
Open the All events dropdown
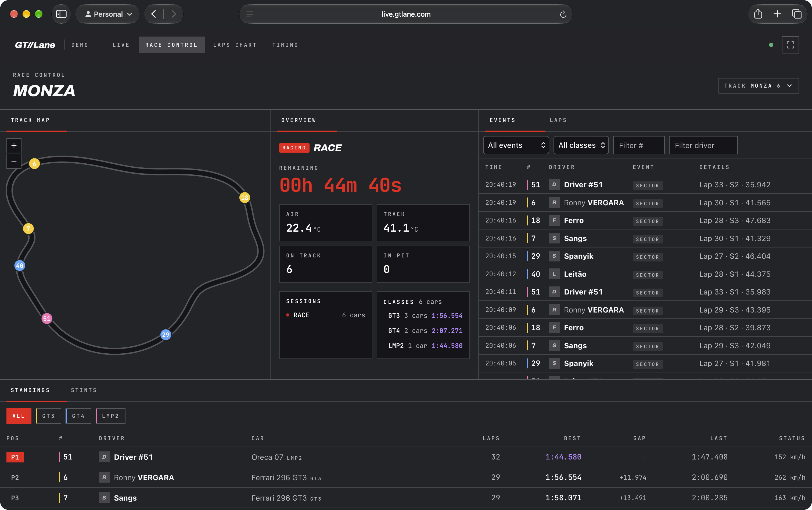click(x=516, y=145)
